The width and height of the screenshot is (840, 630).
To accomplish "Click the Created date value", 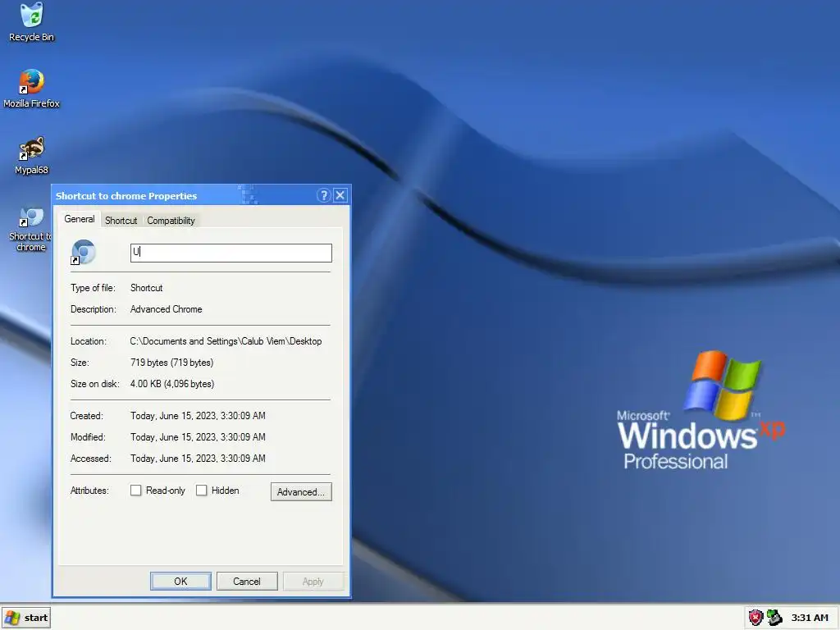I will [x=198, y=416].
